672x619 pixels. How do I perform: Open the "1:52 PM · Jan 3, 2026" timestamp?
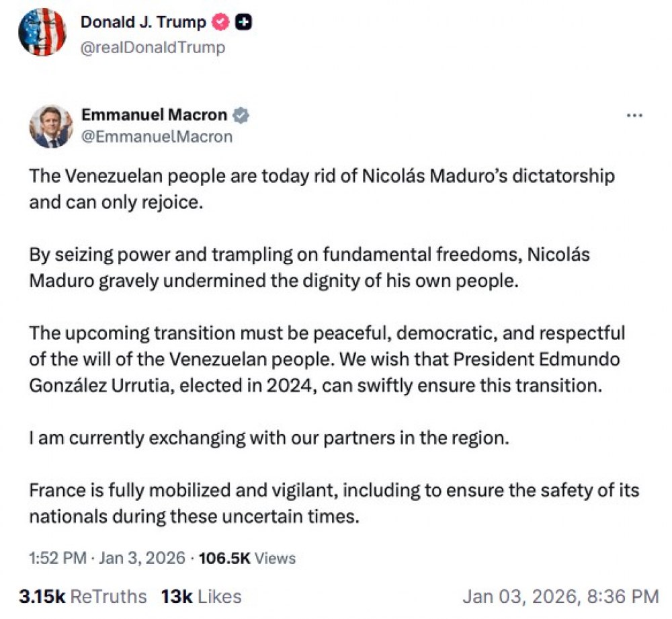tap(106, 558)
